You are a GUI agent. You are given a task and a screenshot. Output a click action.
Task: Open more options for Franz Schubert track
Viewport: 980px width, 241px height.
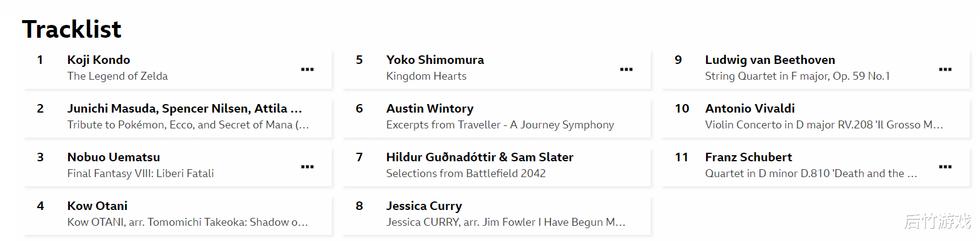point(945,167)
